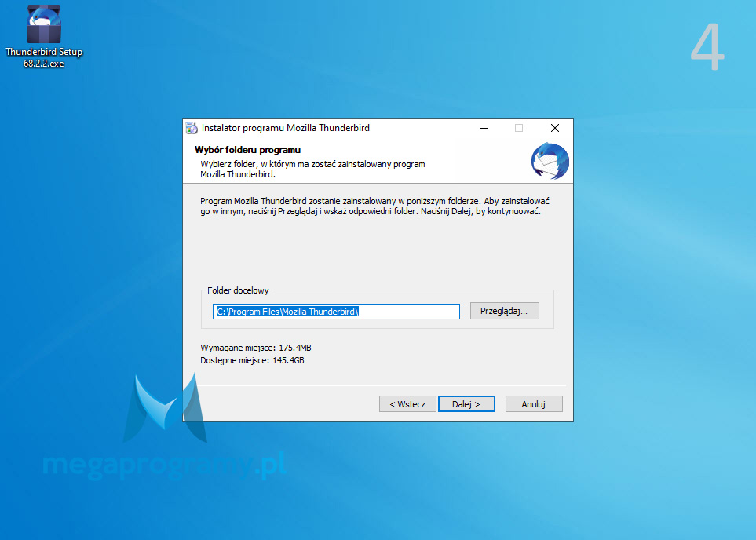Screen dimensions: 756x540
Task: Click the destination folder path field
Action: click(336, 312)
